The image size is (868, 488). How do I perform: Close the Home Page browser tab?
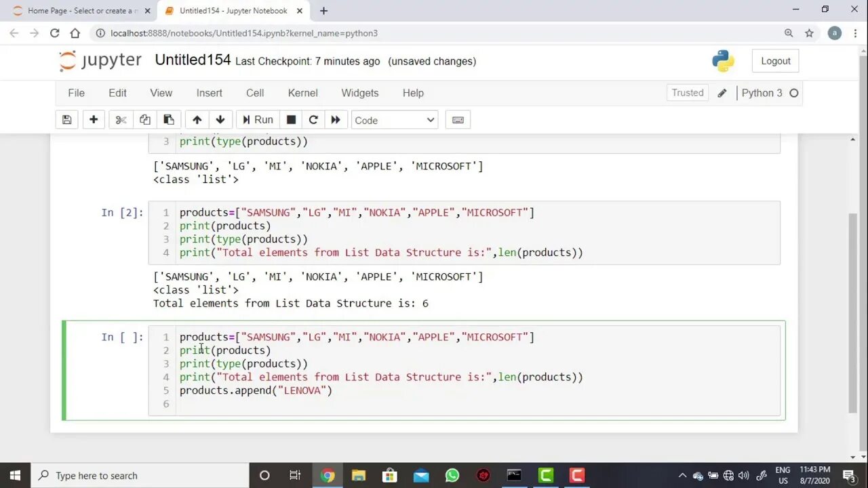147,11
